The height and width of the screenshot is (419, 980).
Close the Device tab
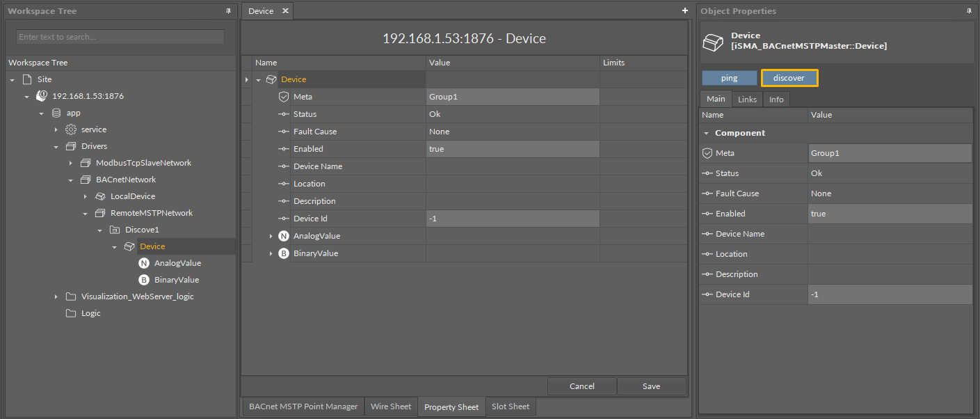(285, 11)
